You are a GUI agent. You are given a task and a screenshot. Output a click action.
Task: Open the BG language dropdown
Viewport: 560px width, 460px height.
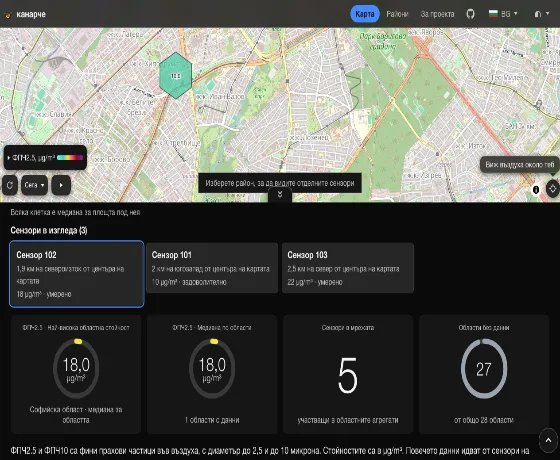coord(503,14)
